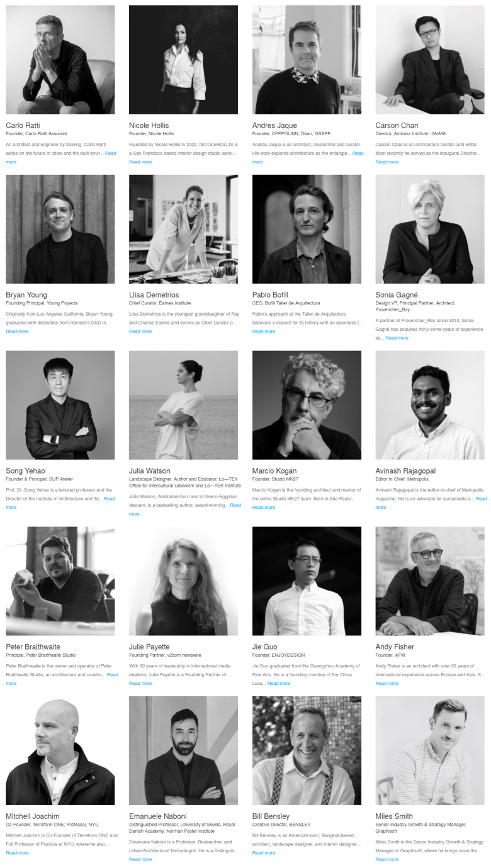The width and height of the screenshot is (491, 868).
Task: Open Carlo Ratti's portrait photo
Action: pyautogui.click(x=60, y=60)
